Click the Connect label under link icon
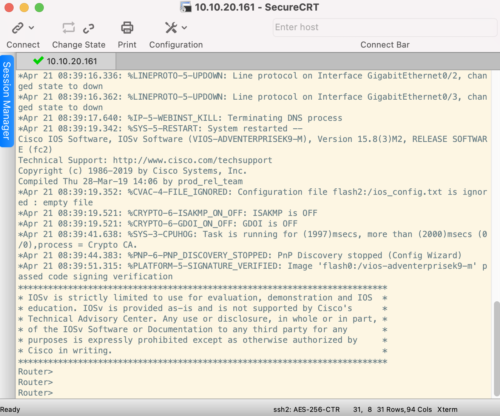This screenshot has width=500, height=416. coord(23,45)
